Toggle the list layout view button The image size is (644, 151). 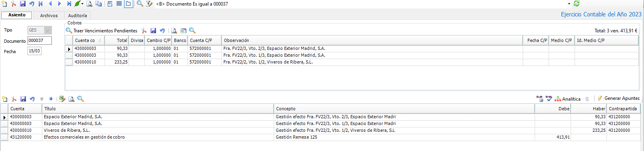(119, 4)
